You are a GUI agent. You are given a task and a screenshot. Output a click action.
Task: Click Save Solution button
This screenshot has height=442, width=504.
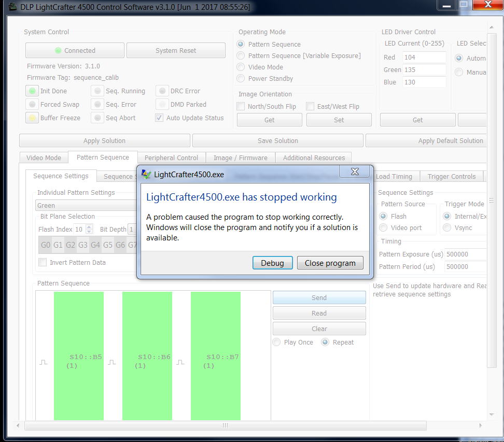(x=278, y=141)
